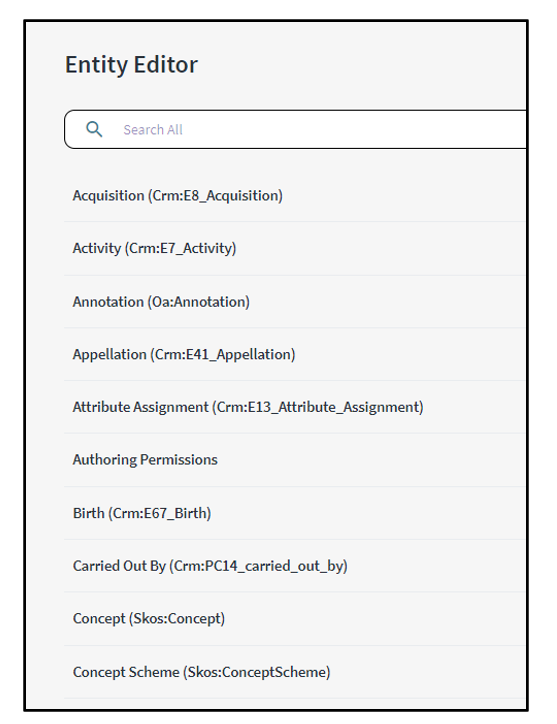Open the Annotation (Oa:Annotation) entry
Viewport: 557px width, 724px height.
click(295, 302)
